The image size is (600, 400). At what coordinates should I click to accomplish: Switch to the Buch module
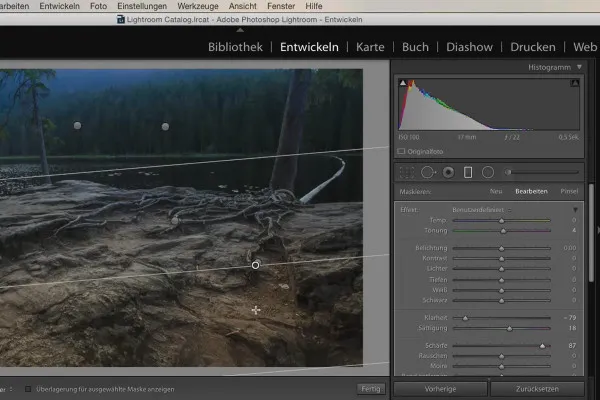click(x=415, y=47)
